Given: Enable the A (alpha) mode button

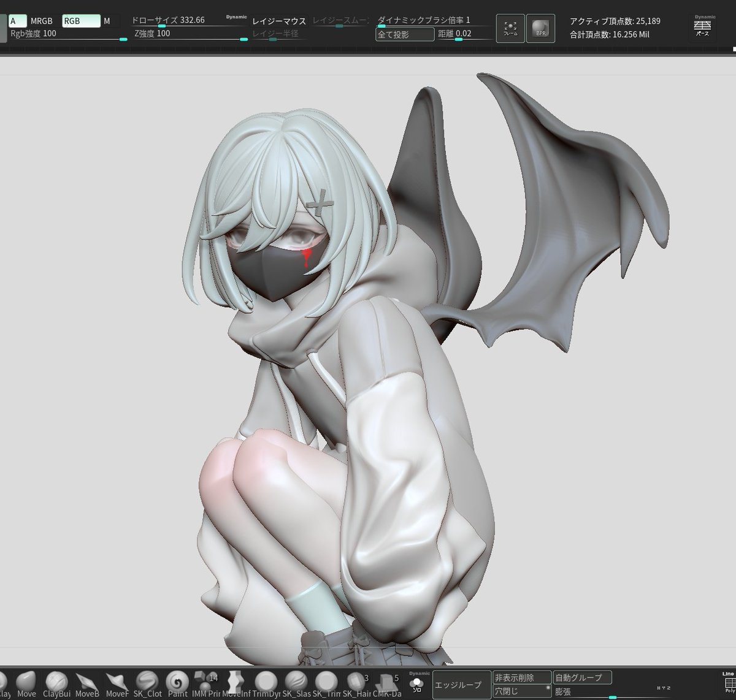Looking at the screenshot, I should click(17, 21).
